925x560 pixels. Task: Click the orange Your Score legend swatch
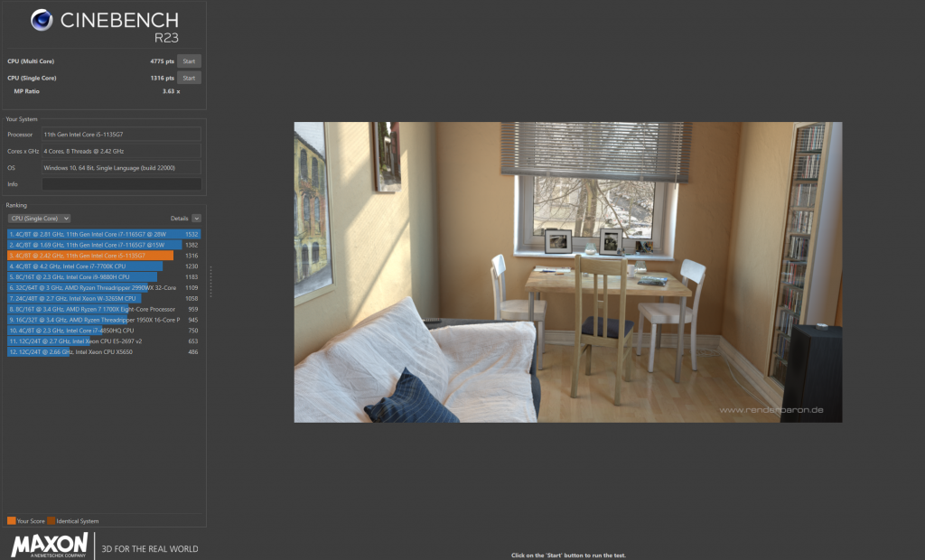(11, 521)
